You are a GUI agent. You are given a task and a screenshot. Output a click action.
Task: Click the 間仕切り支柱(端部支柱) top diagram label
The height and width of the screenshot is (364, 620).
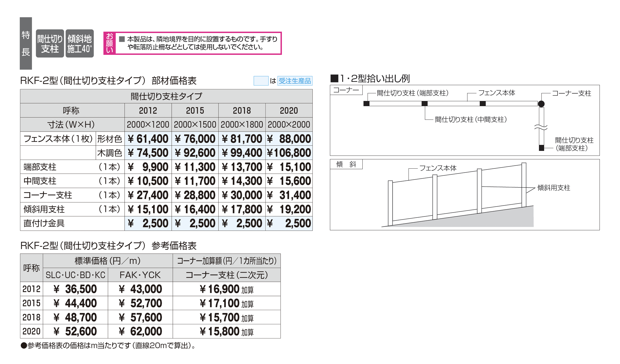tap(413, 93)
